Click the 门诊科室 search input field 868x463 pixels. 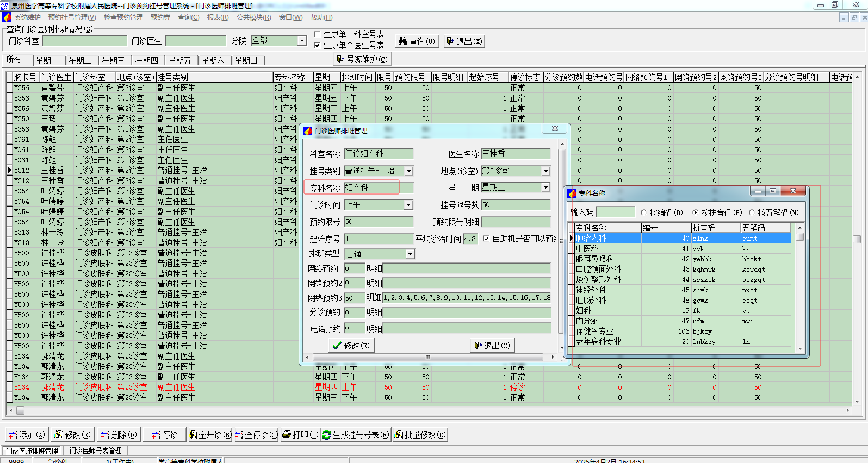coord(84,41)
